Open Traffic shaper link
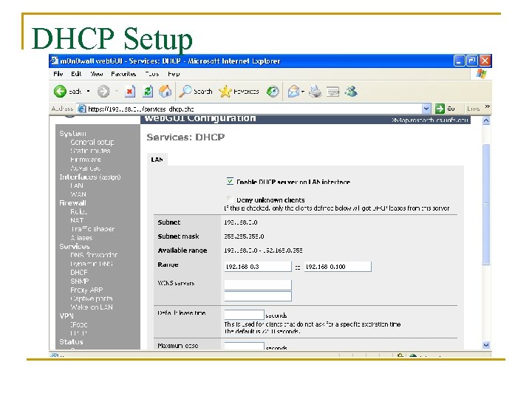 tap(92, 229)
